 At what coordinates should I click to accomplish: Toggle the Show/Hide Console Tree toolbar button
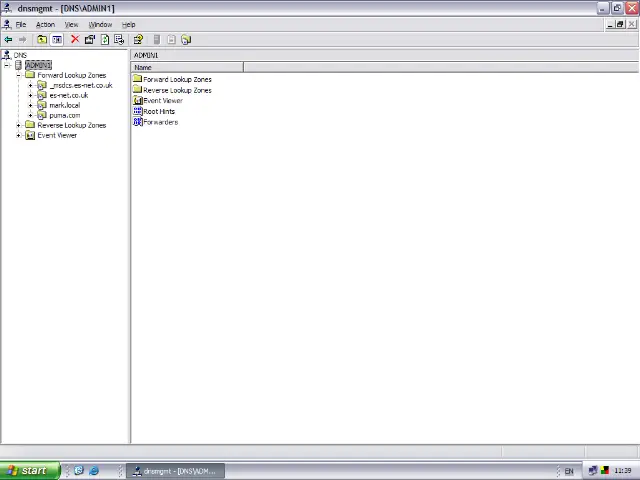57,40
